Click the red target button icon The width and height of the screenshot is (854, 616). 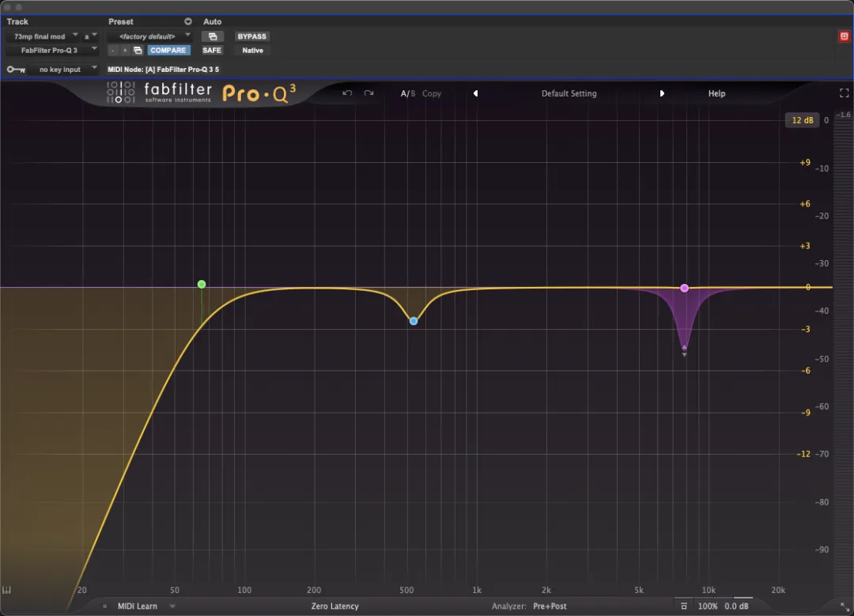tap(844, 36)
